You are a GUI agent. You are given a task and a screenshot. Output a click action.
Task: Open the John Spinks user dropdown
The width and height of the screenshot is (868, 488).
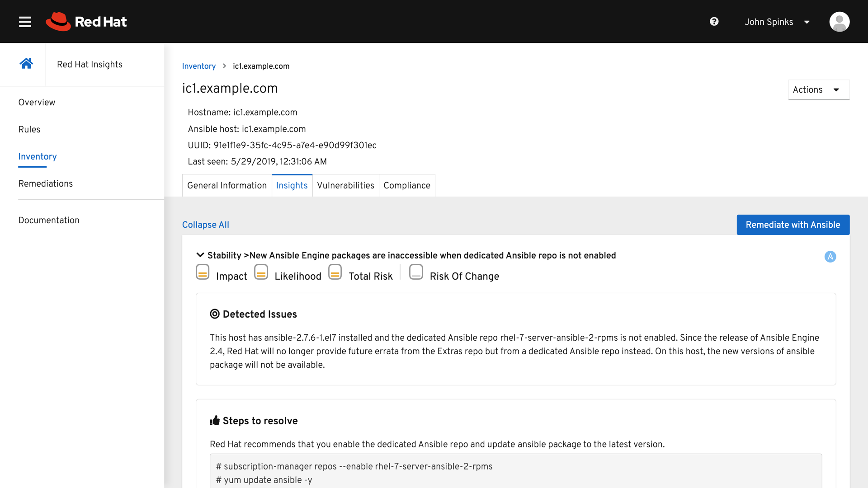(x=777, y=22)
